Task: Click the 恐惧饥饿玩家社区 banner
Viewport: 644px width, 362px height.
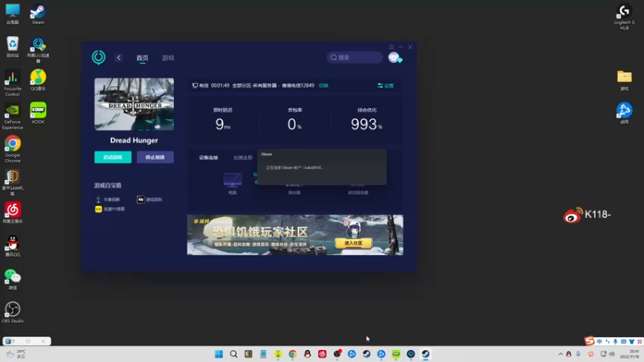Action: pos(295,235)
